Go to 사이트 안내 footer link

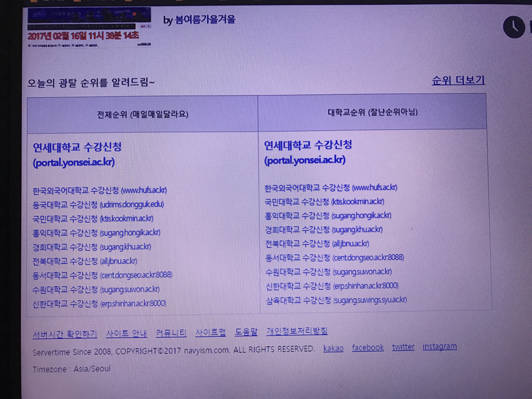click(126, 334)
